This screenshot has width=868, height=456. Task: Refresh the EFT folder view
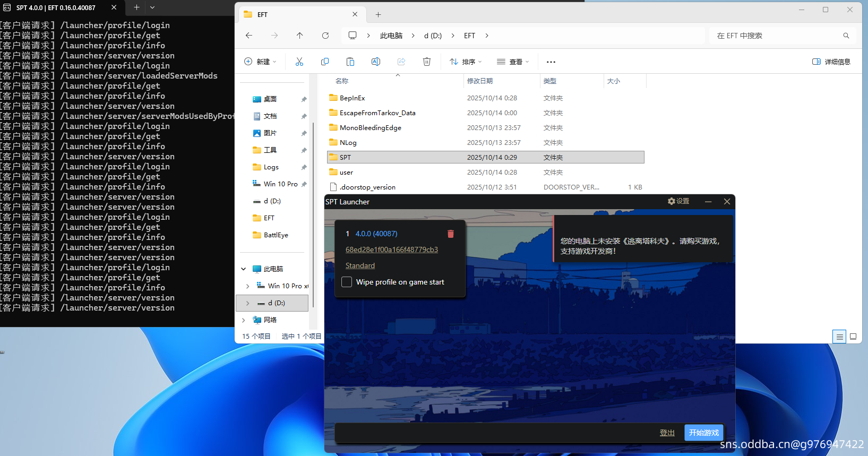pos(325,36)
